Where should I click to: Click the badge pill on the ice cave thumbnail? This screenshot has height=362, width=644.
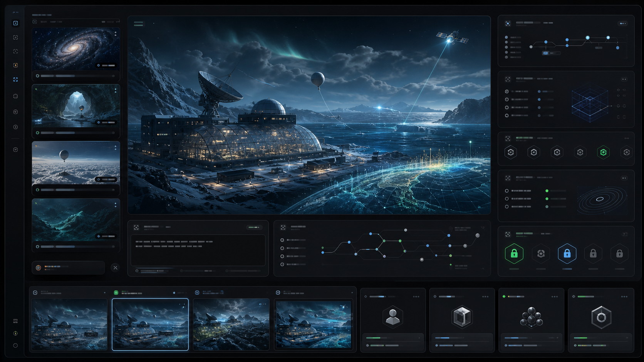coord(106,122)
